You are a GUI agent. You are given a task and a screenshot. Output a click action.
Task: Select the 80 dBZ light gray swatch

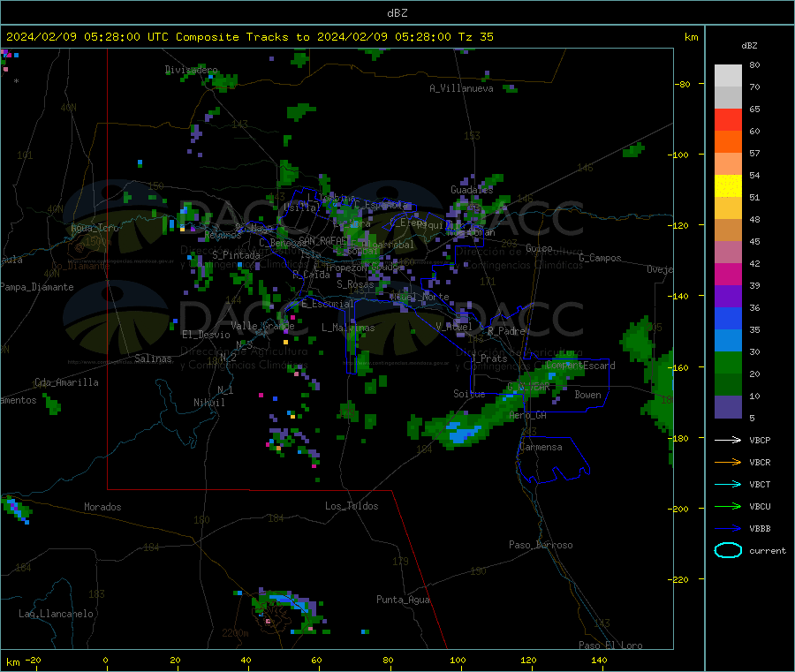pos(728,76)
